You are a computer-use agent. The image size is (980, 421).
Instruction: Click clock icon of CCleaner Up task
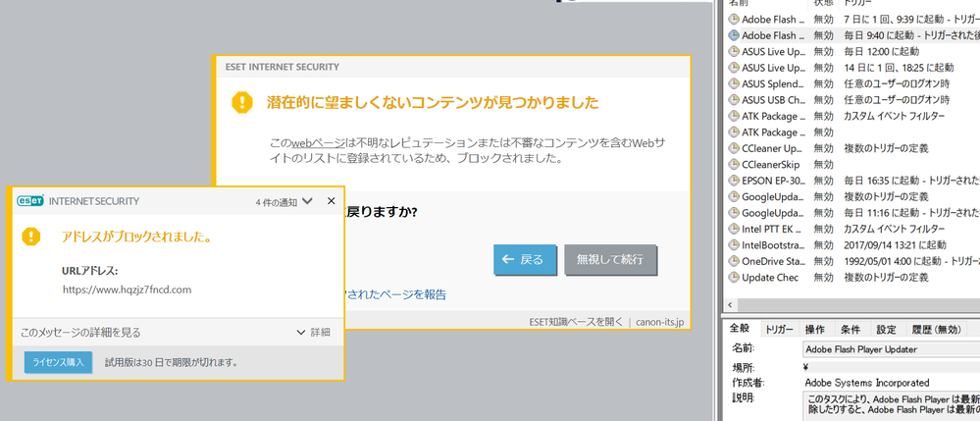pos(734,149)
